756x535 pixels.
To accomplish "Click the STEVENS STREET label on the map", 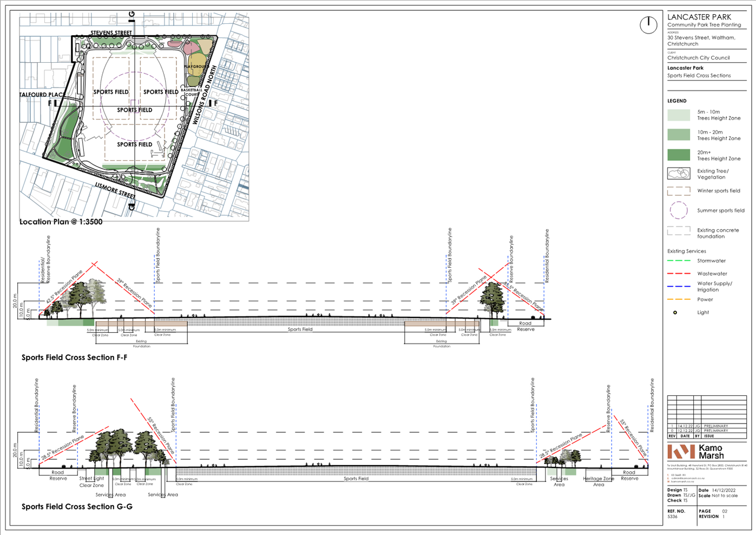I will tap(111, 33).
